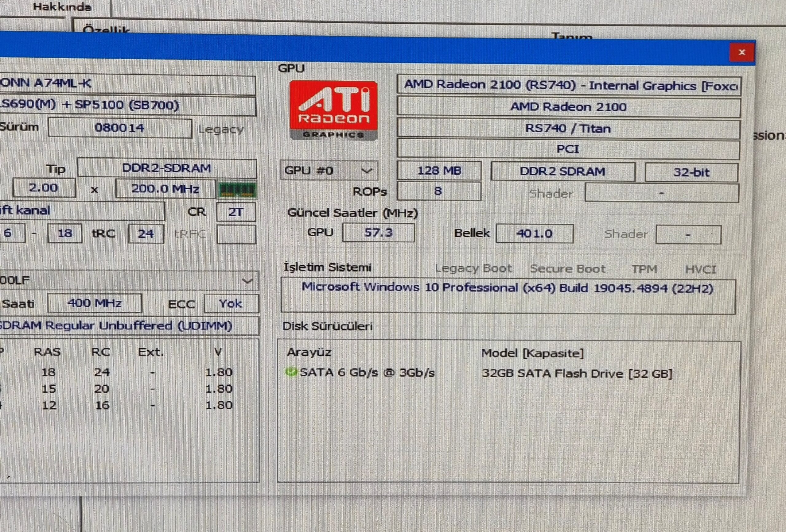The height and width of the screenshot is (532, 786).
Task: Click the RC column header in timing table
Action: point(100,352)
